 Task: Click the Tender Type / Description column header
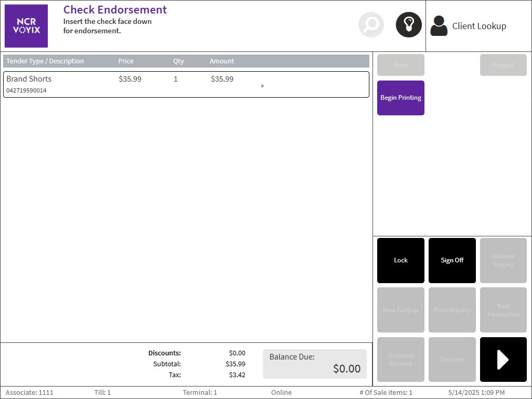tap(45, 61)
